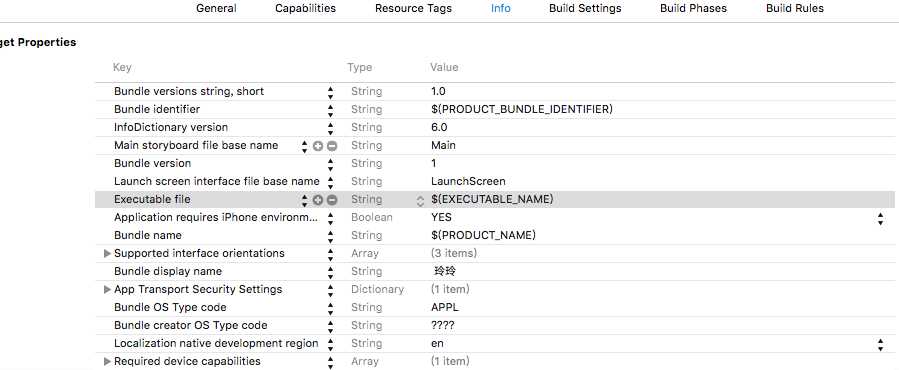Select the LaunchScreen value
Image resolution: width=899 pixels, height=370 pixels.
468,181
